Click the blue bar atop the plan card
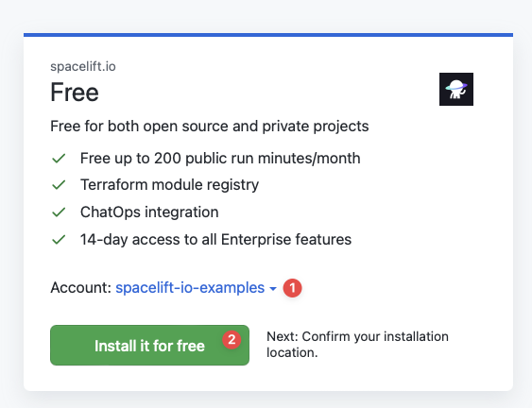 [268, 35]
